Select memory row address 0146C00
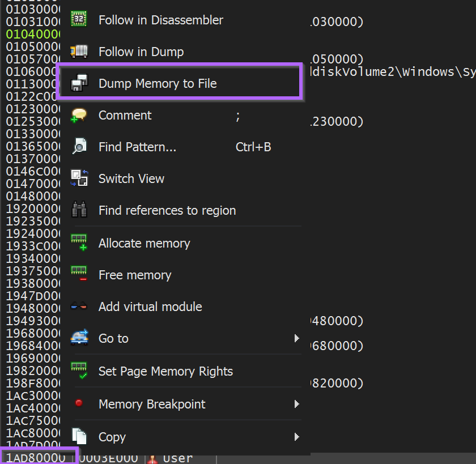This screenshot has height=464, width=476. coord(33,172)
